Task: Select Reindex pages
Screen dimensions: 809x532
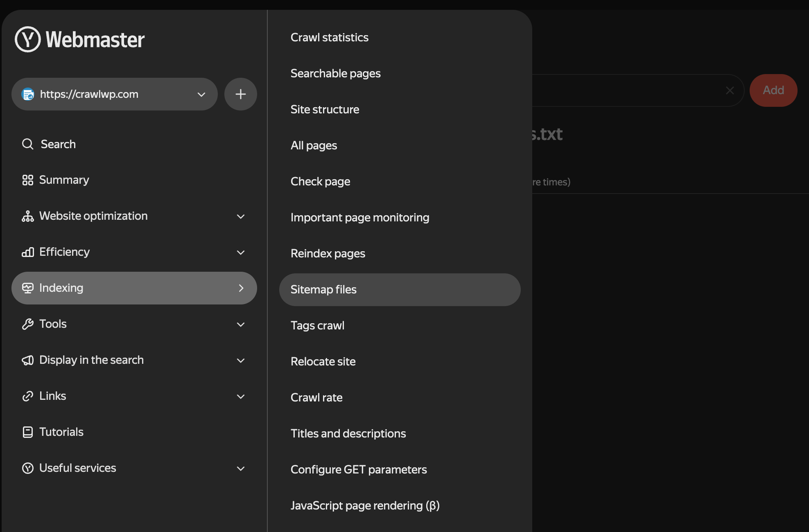Action: coord(328,254)
